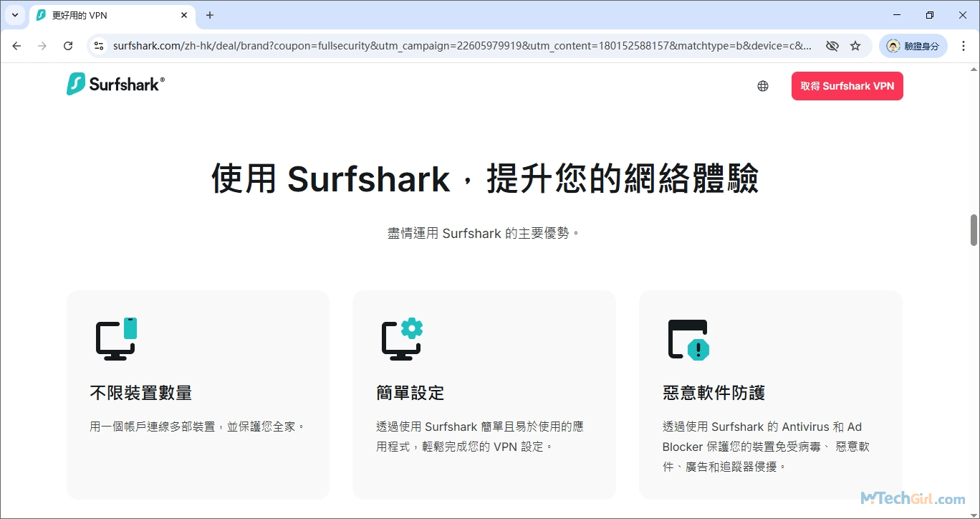Click the 簡單設定 heading

[x=410, y=393]
